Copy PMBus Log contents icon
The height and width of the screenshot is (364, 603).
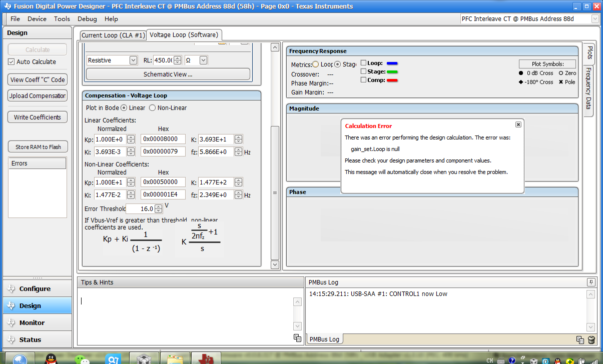pos(580,340)
